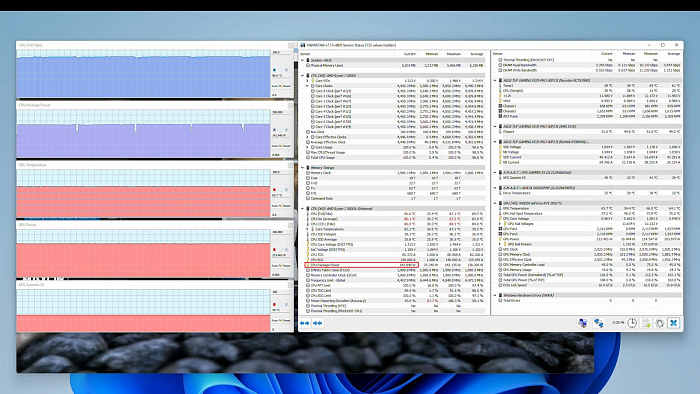Collapse the Core Clocks row
Image resolution: width=700 pixels, height=394 pixels.
[x=308, y=86]
